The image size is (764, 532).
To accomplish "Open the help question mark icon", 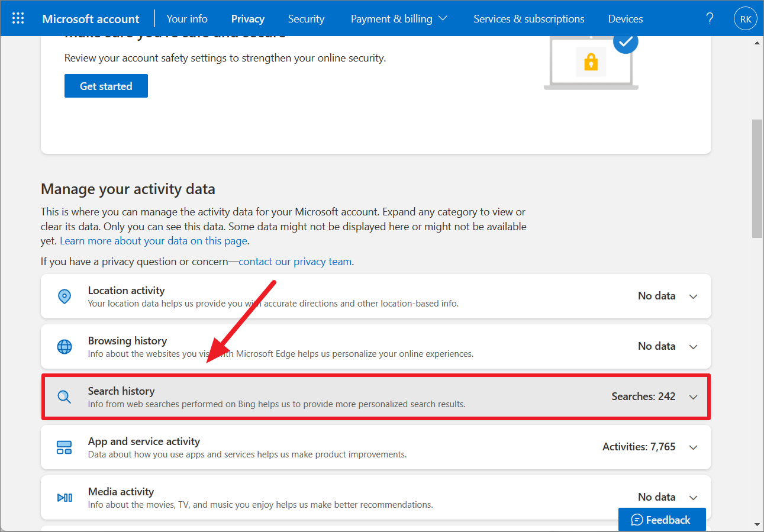I will click(x=710, y=19).
